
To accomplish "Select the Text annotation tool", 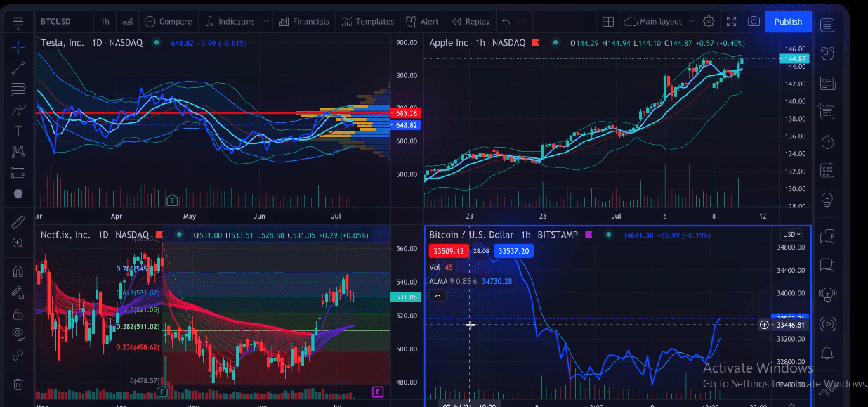I will pos(18,131).
